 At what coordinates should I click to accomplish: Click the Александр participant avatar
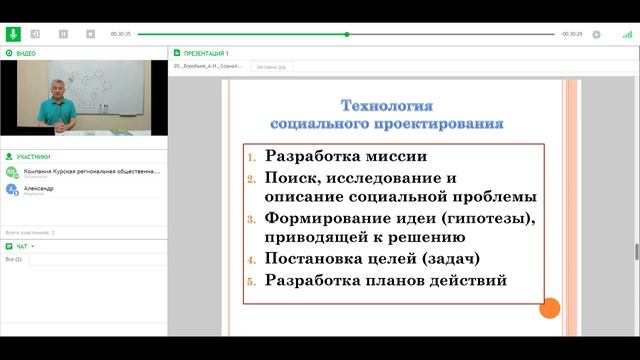tap(12, 189)
